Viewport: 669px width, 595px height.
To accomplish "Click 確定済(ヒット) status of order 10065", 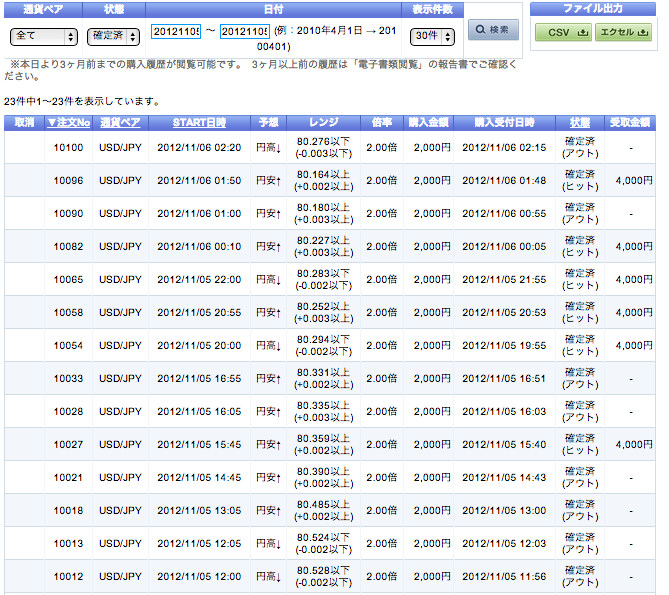I will (580, 280).
